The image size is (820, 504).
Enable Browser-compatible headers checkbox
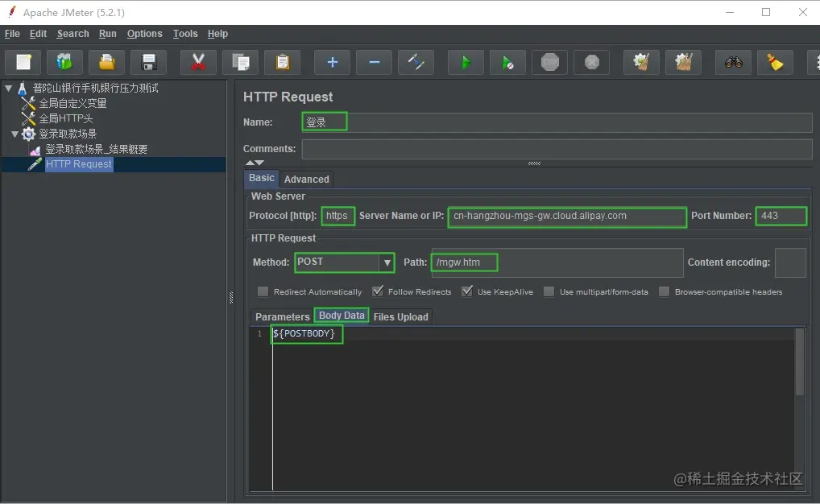[x=664, y=291]
